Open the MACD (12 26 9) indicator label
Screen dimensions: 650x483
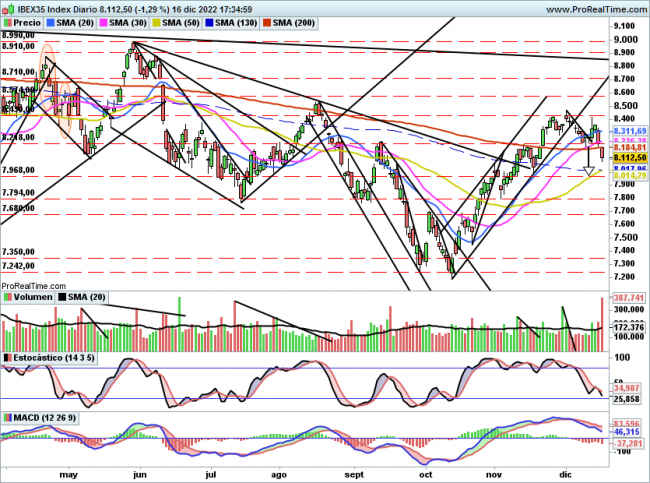click(x=40, y=417)
